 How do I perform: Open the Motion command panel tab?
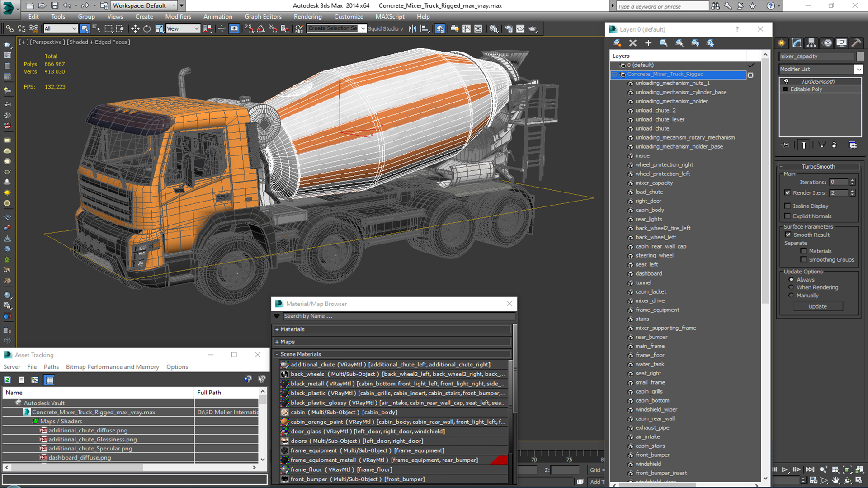(x=827, y=43)
